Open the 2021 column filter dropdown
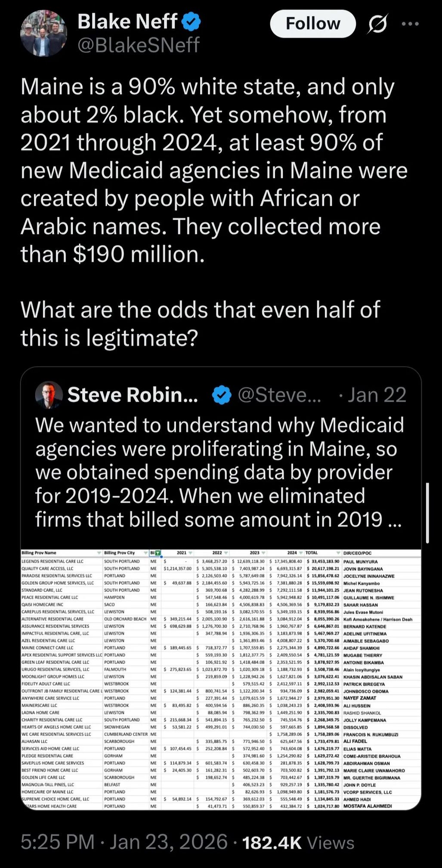This screenshot has width=442, height=868. (x=190, y=553)
